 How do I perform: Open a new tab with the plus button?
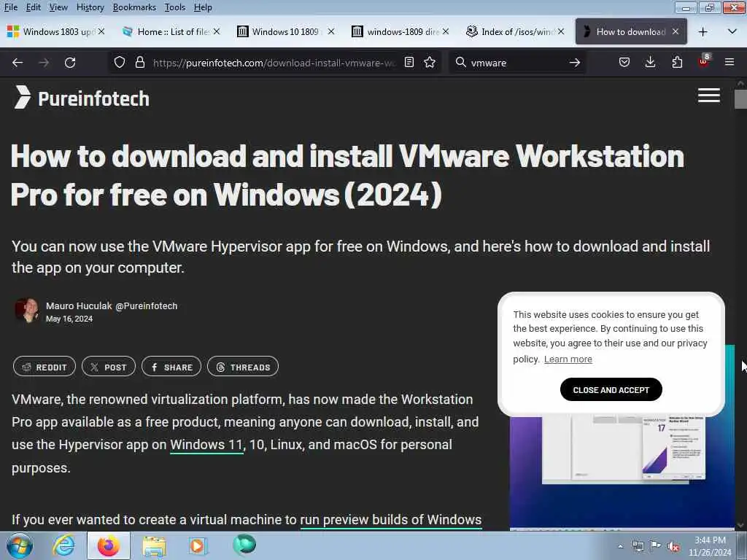pos(703,32)
